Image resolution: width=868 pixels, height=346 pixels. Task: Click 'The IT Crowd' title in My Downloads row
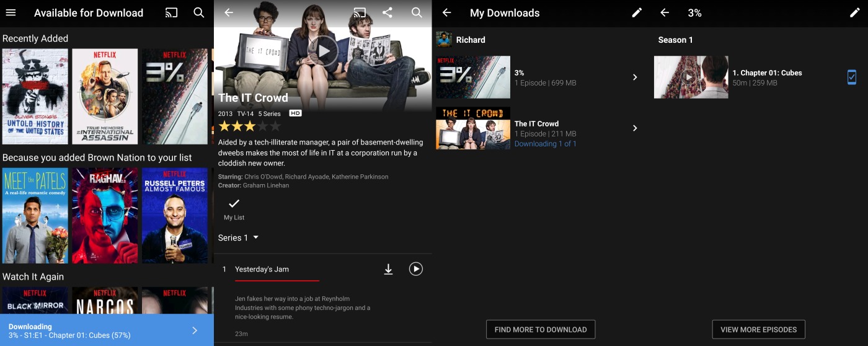pyautogui.click(x=537, y=123)
